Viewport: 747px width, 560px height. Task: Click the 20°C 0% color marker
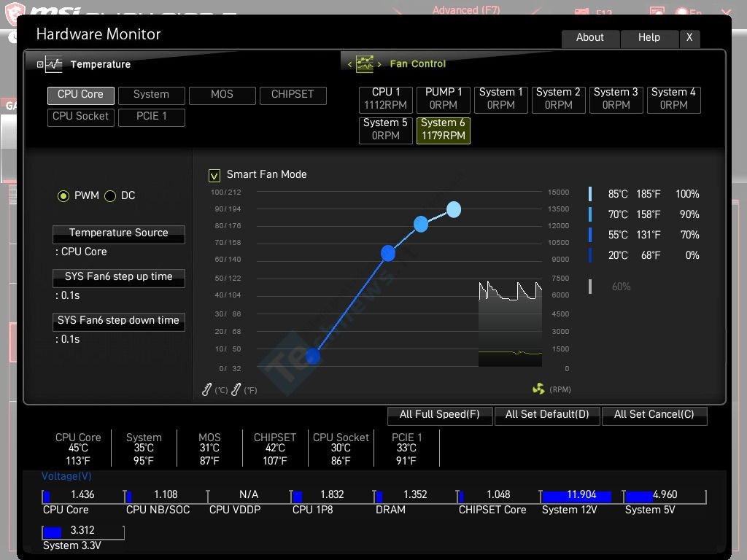coord(590,256)
